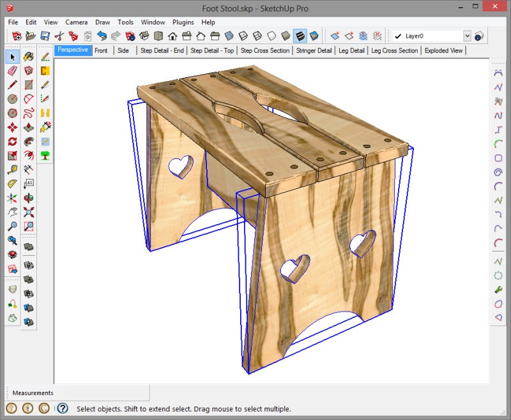The width and height of the screenshot is (511, 420).
Task: Open the Camera menu
Action: click(x=77, y=22)
